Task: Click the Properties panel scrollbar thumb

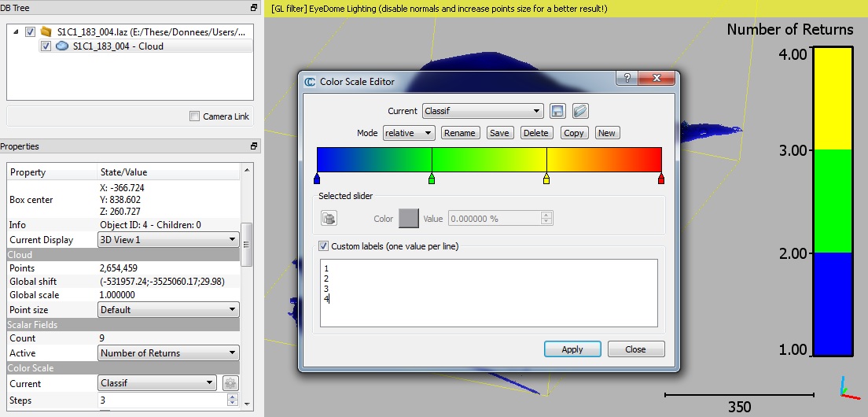Action: point(247,244)
